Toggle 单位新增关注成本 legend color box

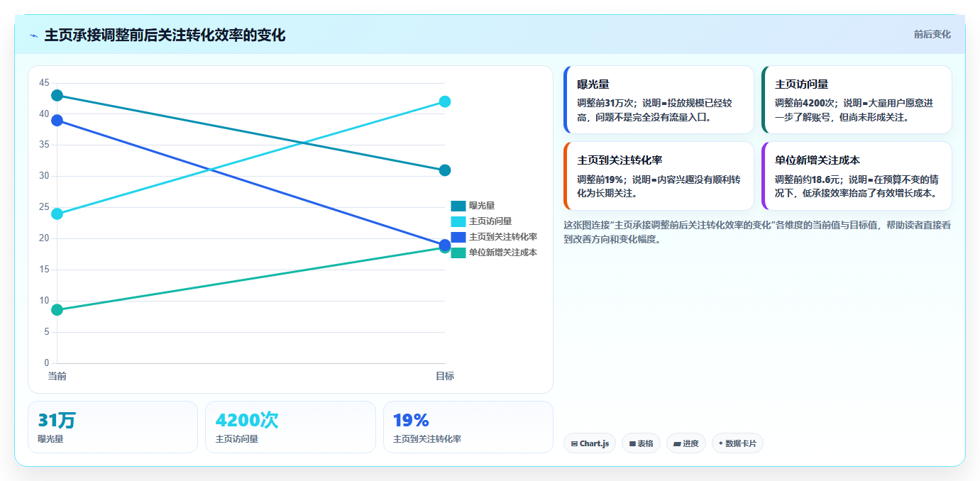point(458,253)
